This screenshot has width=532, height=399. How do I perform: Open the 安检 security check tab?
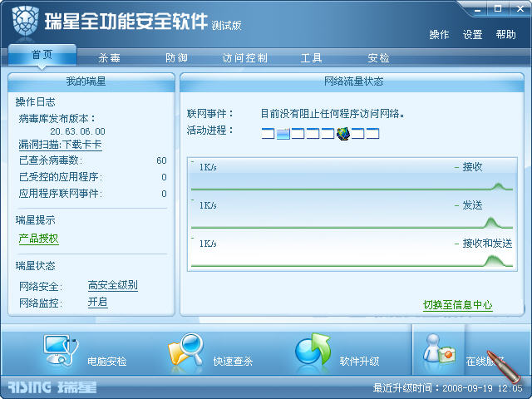[x=378, y=58]
